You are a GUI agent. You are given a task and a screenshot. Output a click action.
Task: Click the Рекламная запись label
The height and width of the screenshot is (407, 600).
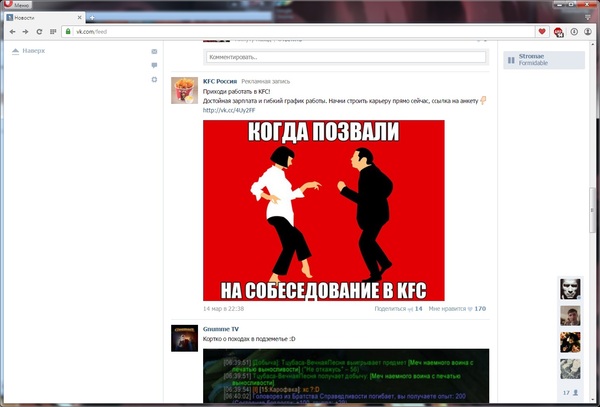point(266,81)
